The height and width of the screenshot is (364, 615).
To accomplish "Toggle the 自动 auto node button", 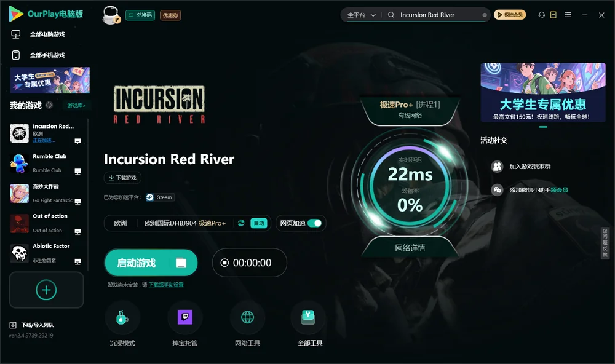I will point(259,223).
